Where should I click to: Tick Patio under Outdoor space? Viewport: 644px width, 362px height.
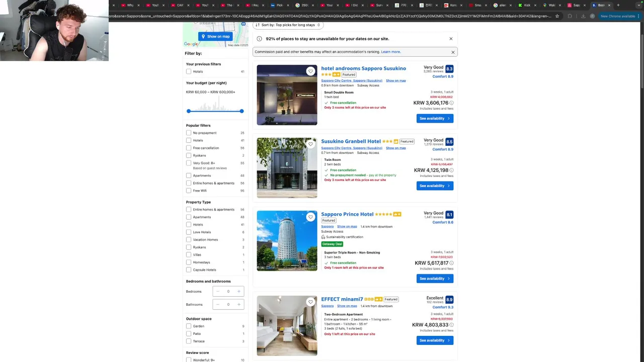[x=189, y=334]
